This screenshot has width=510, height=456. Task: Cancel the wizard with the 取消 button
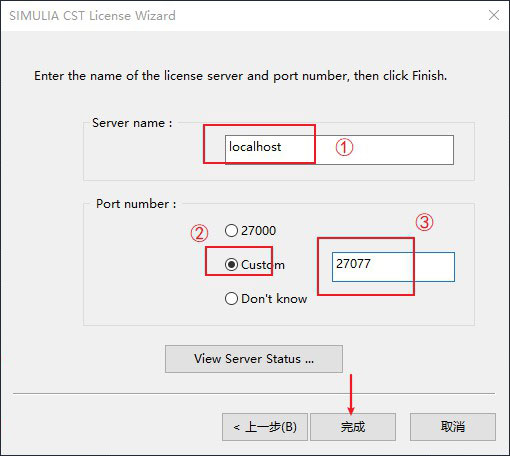pyautogui.click(x=453, y=427)
